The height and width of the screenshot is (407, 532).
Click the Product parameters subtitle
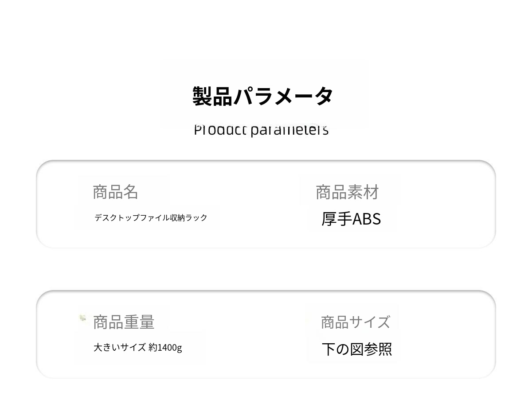coord(261,130)
